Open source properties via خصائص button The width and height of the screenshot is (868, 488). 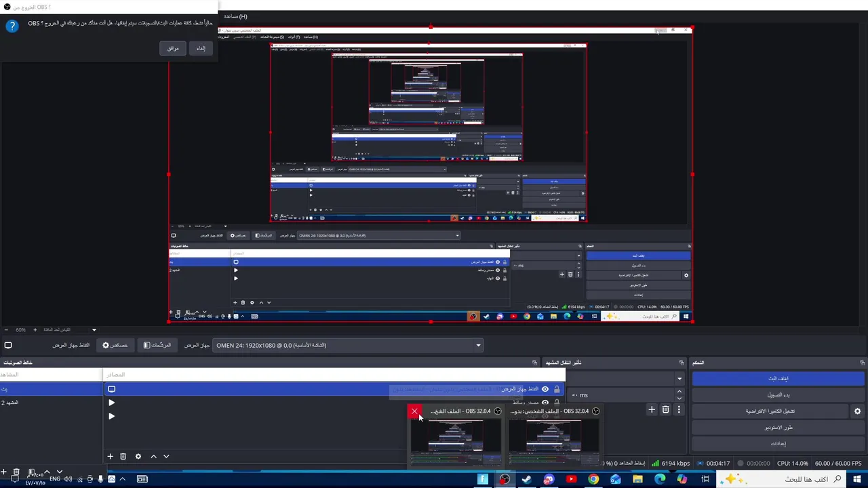click(x=115, y=345)
